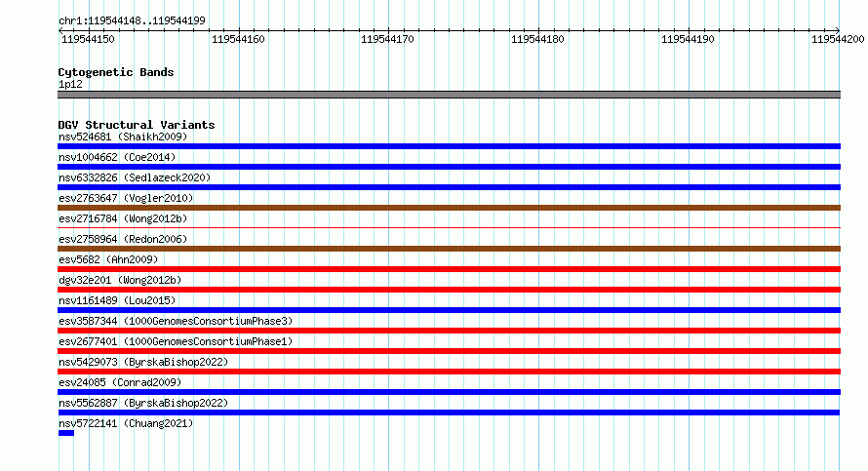Open nsv5562887 (ByrskaBishop2022) variant label
The height and width of the screenshot is (471, 868).
(x=143, y=403)
